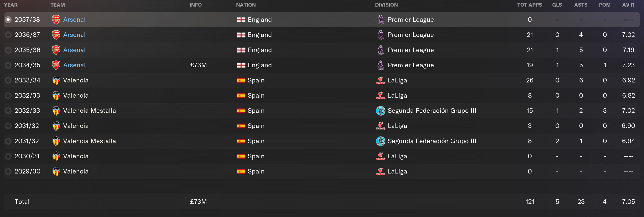Select the 2035/36 season radio button
This screenshot has height=217, width=644.
pyautogui.click(x=8, y=50)
